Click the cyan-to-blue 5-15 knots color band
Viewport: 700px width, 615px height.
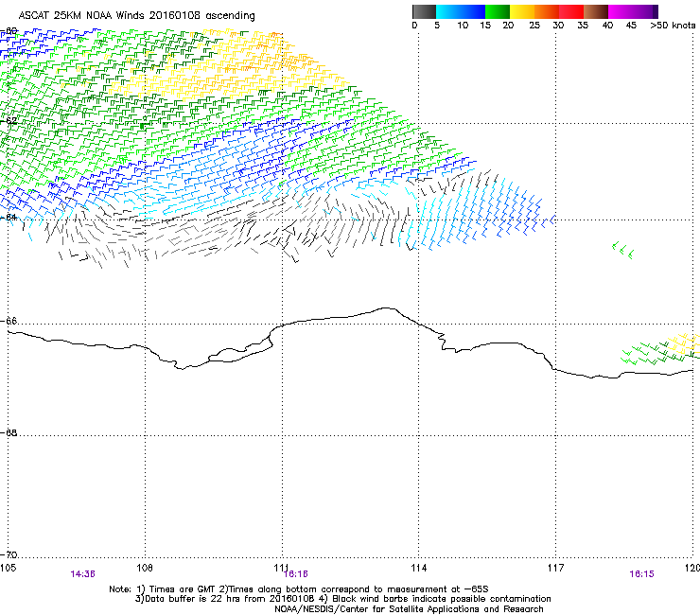click(461, 11)
